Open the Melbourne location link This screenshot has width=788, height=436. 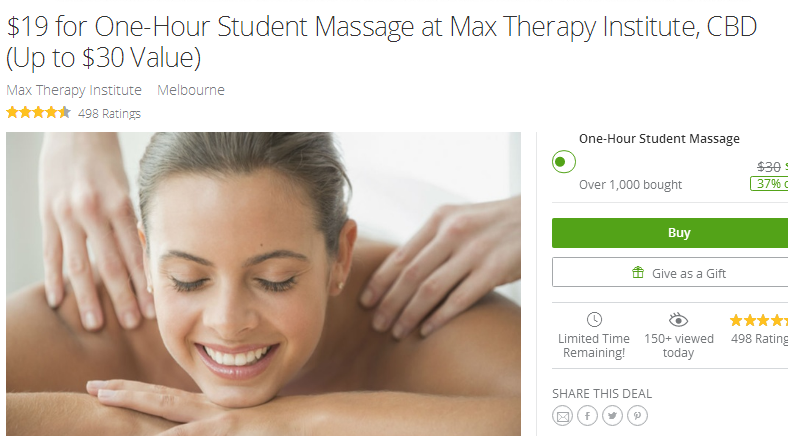(191, 90)
